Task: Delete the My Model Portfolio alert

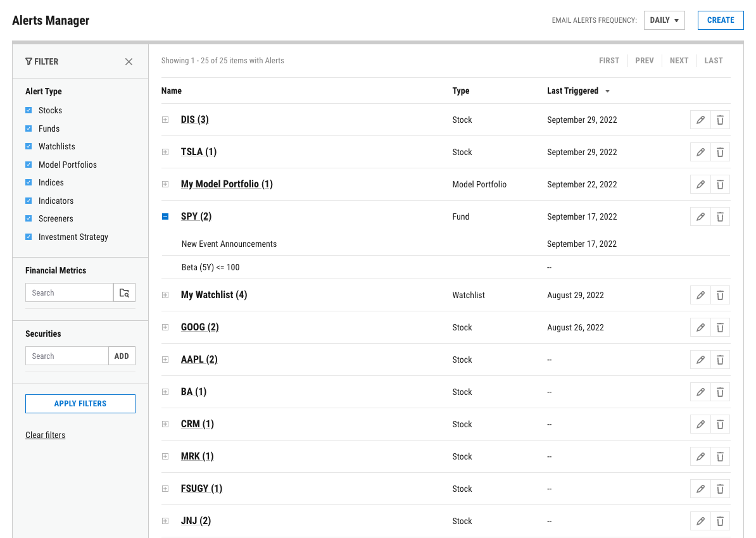Action: click(720, 185)
